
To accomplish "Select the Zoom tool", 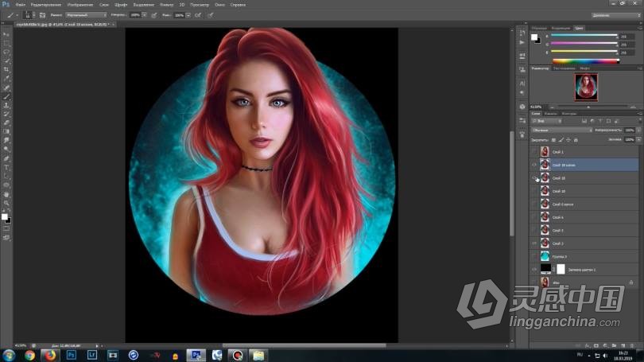I will click(x=6, y=203).
